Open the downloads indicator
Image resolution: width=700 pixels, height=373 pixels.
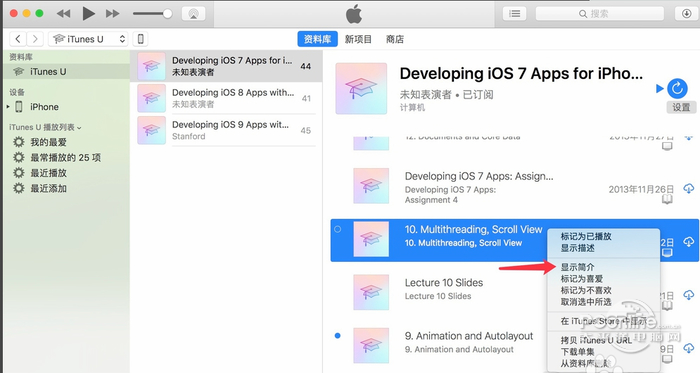687,14
